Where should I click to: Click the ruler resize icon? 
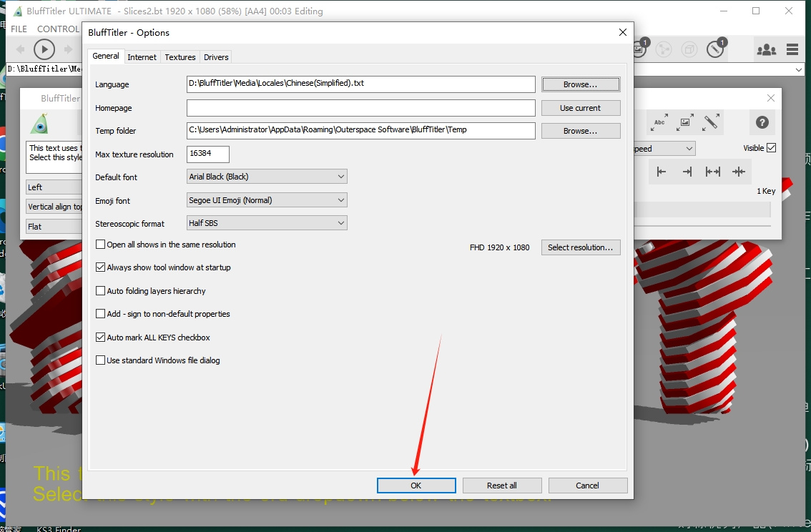click(711, 122)
